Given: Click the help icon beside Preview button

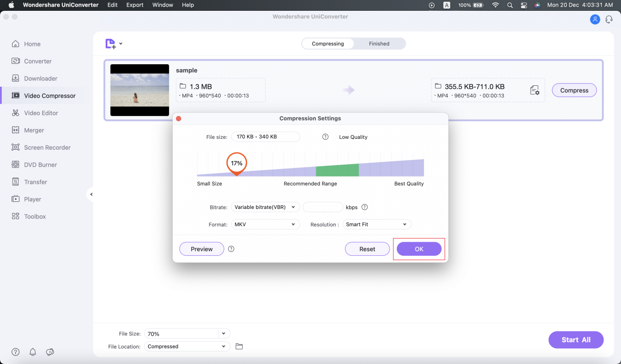Looking at the screenshot, I should (231, 249).
